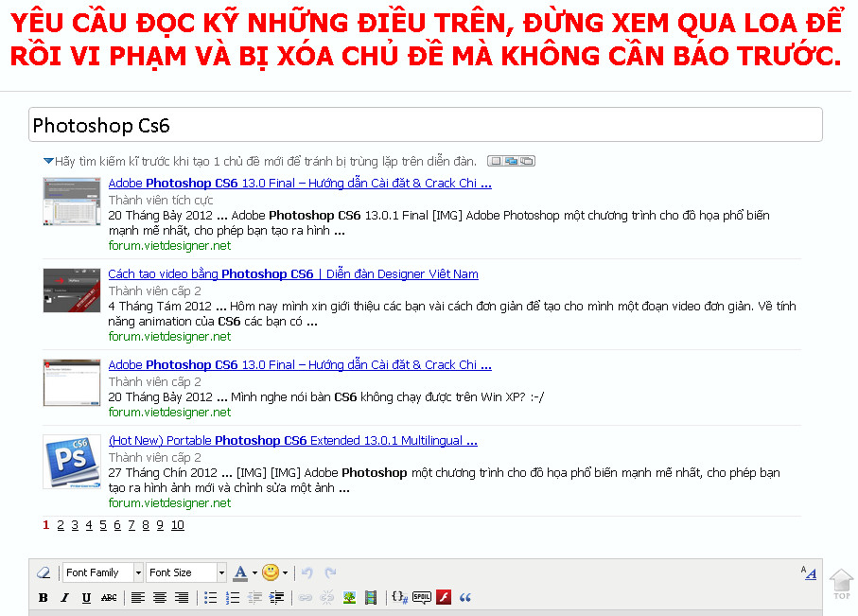Insert a bulleted list
Screen dimensions: 858x616
click(211, 597)
